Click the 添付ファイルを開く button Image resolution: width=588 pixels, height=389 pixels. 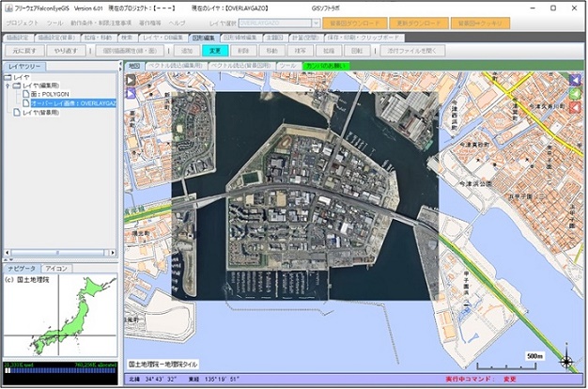pyautogui.click(x=412, y=51)
